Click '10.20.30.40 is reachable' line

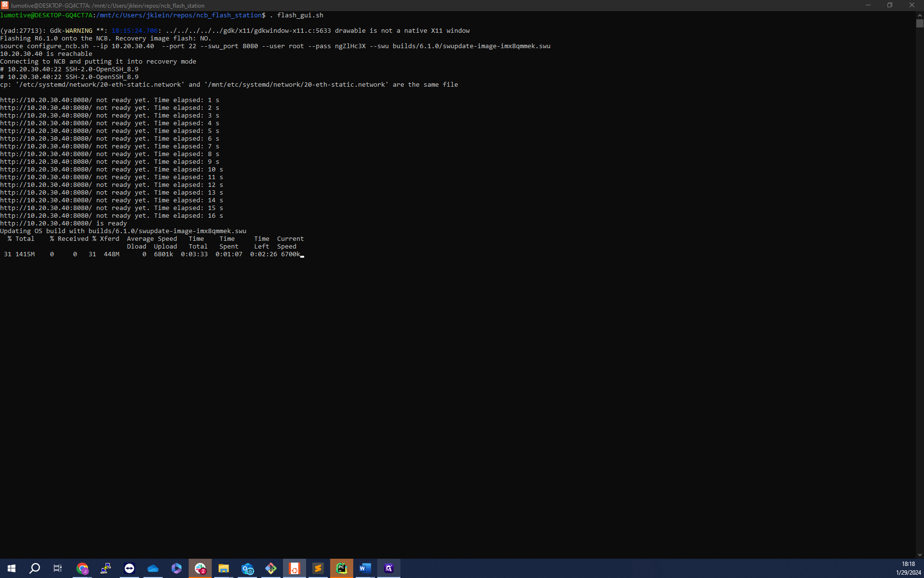tap(46, 54)
